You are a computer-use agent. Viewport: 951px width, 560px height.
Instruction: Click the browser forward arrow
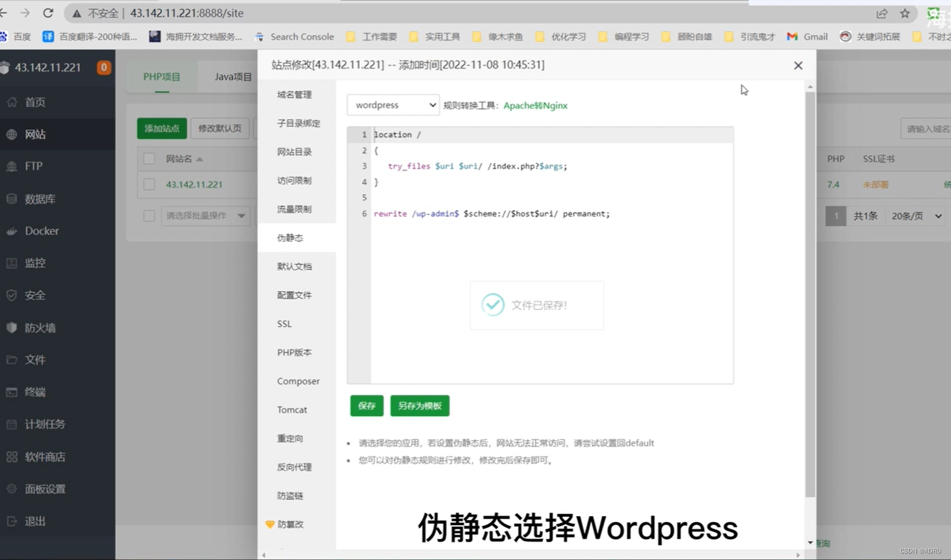(x=25, y=13)
